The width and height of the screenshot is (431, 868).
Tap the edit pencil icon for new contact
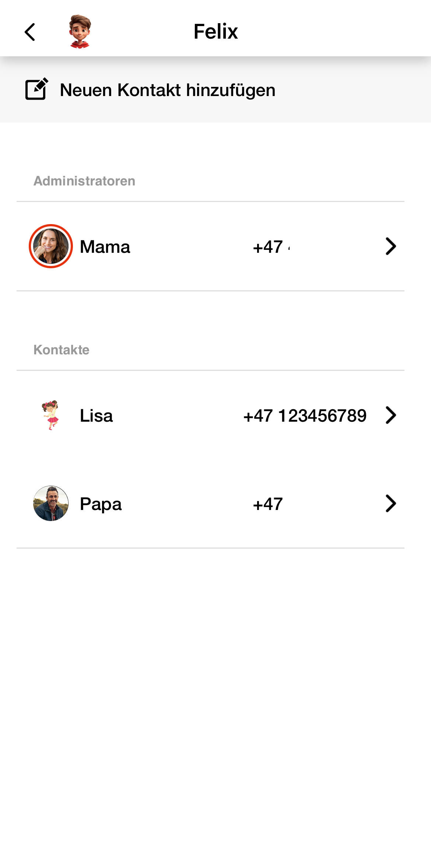point(36,89)
